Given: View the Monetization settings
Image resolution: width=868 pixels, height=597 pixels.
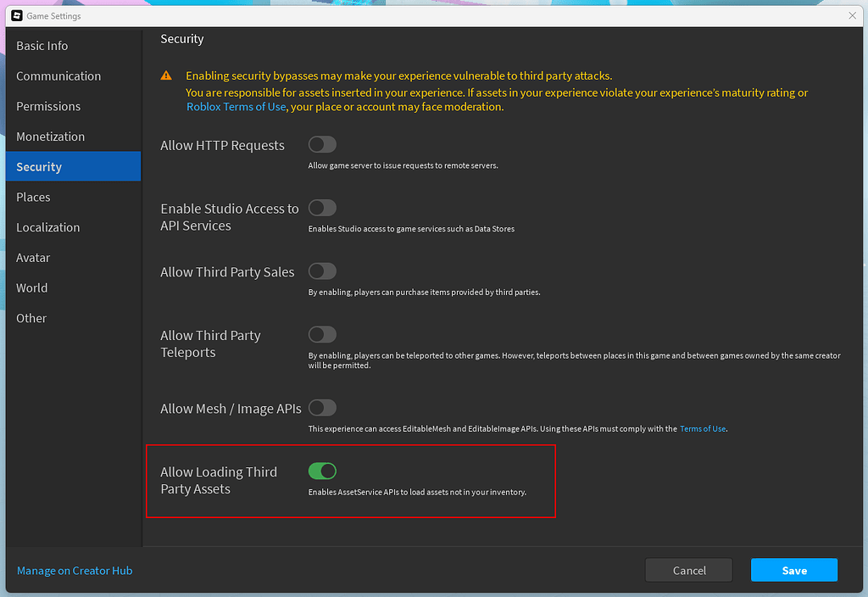Looking at the screenshot, I should tap(50, 137).
